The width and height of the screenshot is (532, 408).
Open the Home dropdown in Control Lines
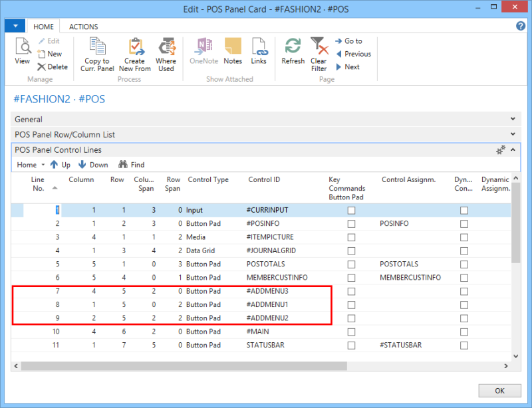[x=31, y=165]
